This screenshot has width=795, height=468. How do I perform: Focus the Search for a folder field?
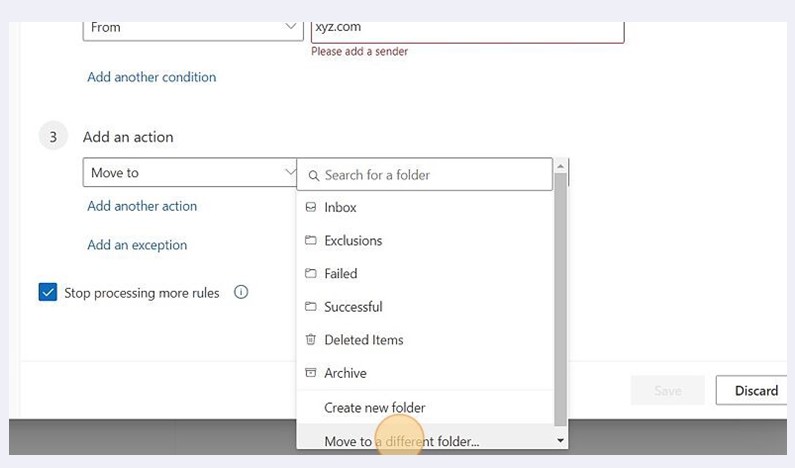(425, 174)
